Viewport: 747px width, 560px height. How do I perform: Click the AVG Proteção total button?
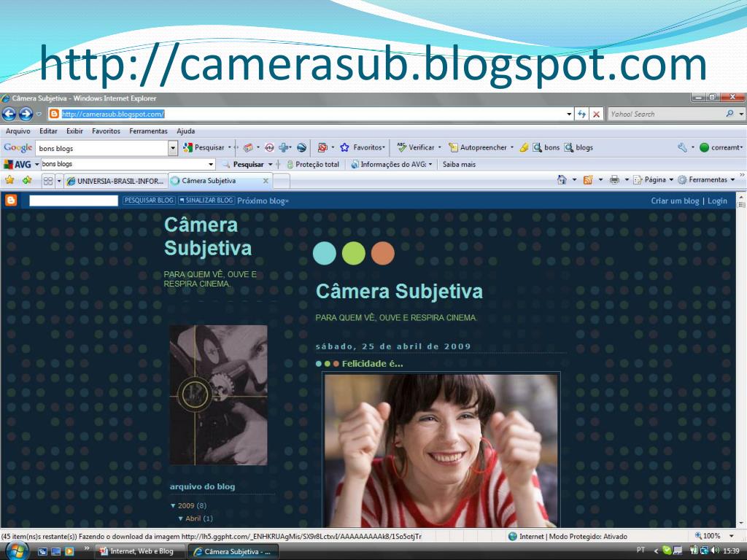coord(312,164)
